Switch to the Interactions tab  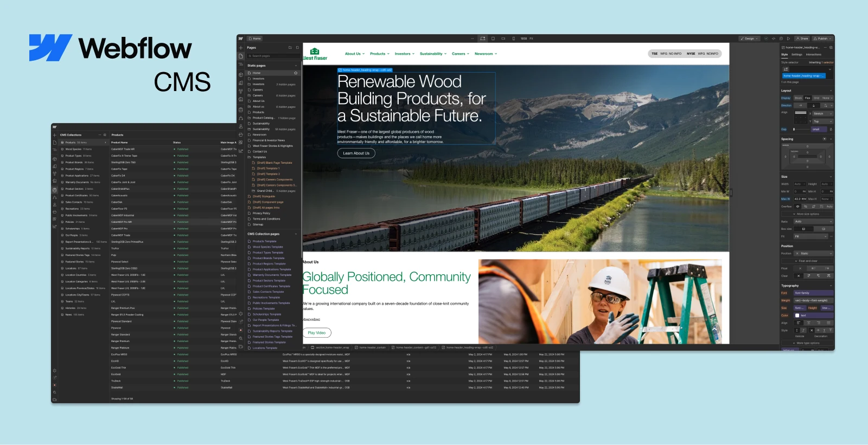(x=814, y=55)
